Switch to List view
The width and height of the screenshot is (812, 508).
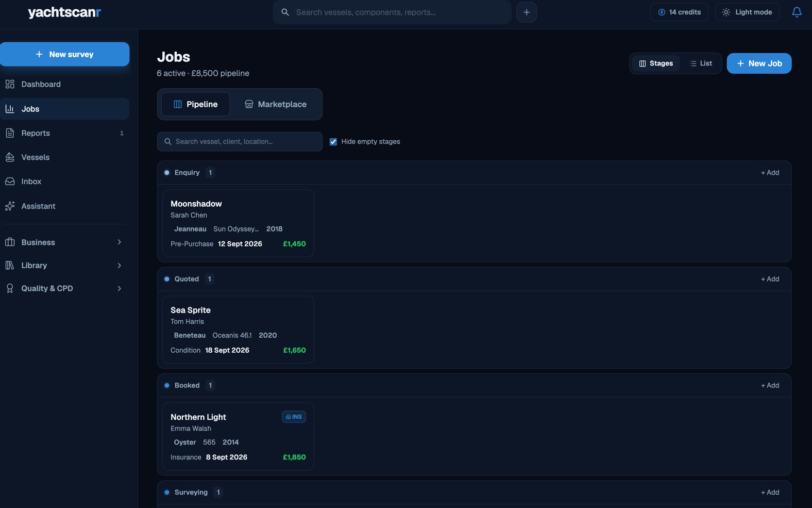point(701,63)
